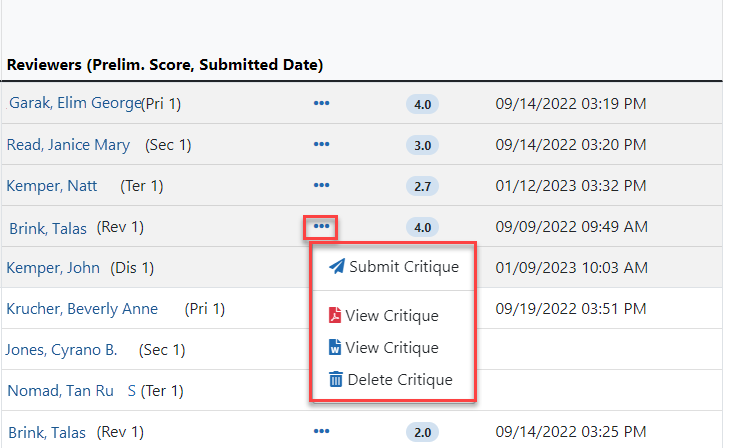Select date 01/12/2023 03:32 PM

[571, 186]
